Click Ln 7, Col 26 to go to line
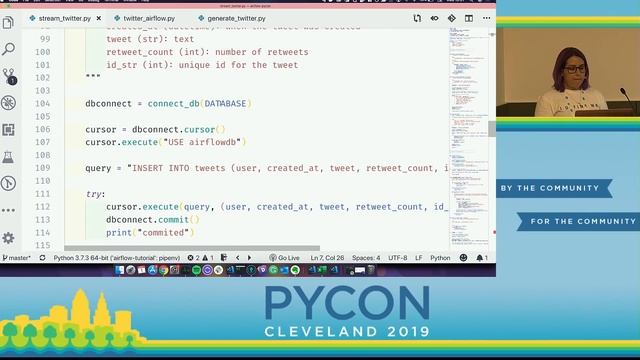The width and height of the screenshot is (640, 360). [327, 258]
